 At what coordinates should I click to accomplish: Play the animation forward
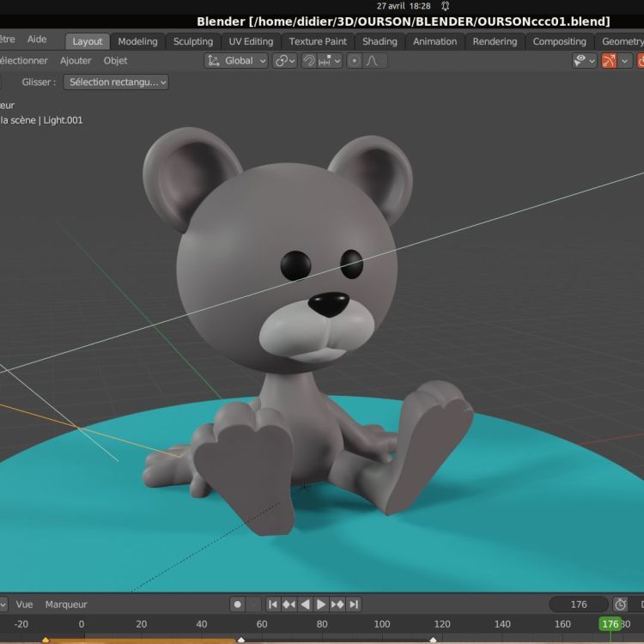pyautogui.click(x=321, y=605)
